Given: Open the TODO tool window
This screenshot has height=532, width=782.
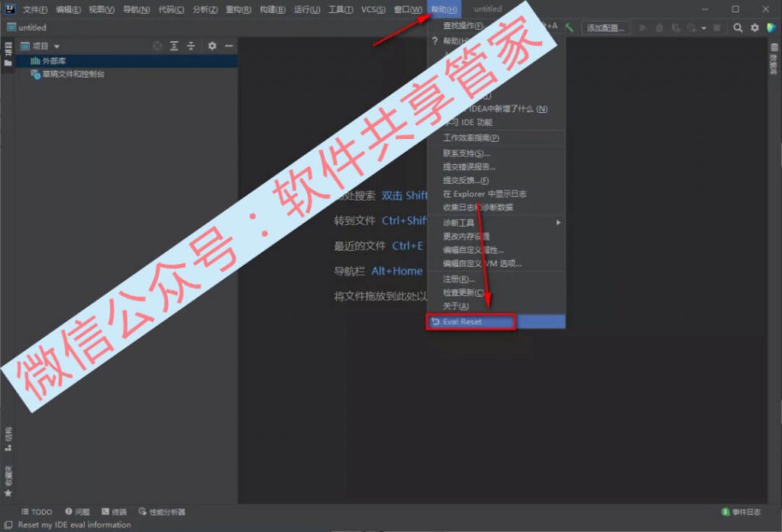Looking at the screenshot, I should (x=37, y=511).
